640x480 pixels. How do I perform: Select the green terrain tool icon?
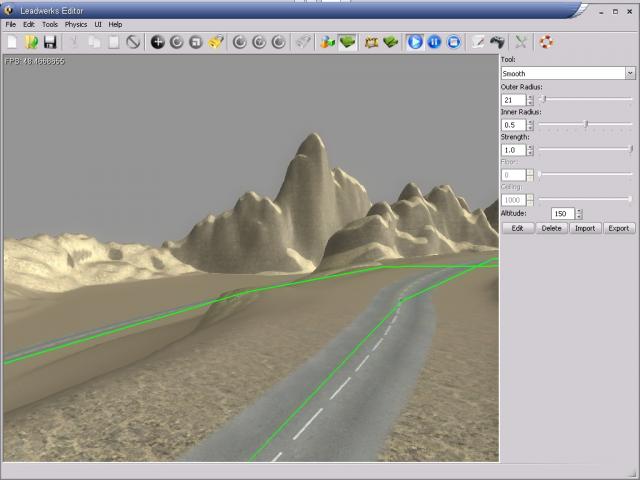[347, 42]
